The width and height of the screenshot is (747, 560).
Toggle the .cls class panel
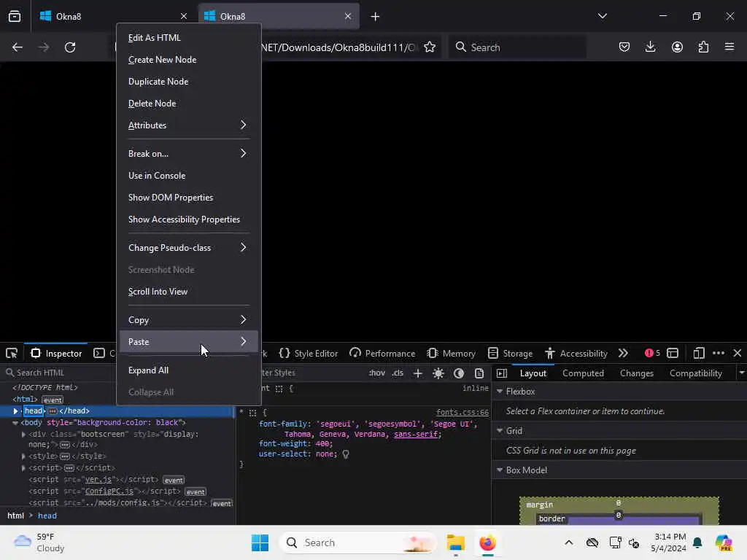click(398, 373)
